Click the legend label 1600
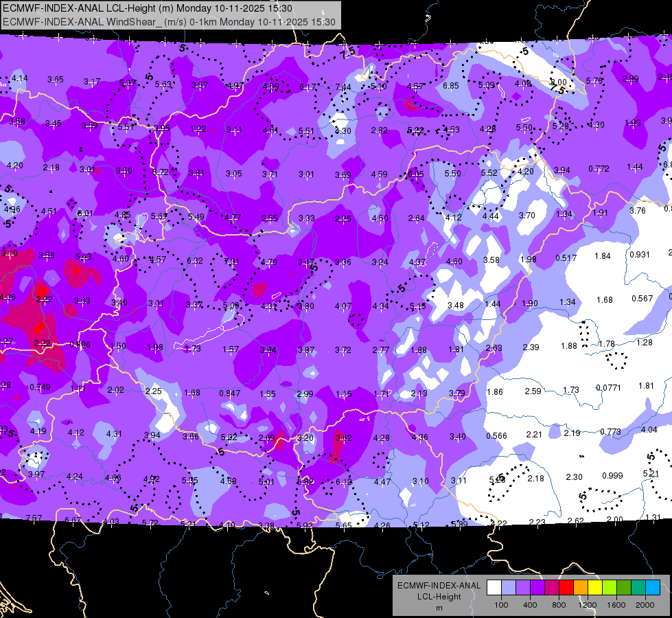 click(616, 605)
